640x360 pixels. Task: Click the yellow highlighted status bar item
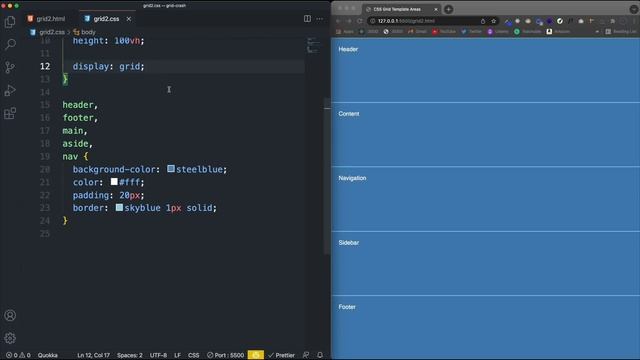pyautogui.click(x=256, y=355)
